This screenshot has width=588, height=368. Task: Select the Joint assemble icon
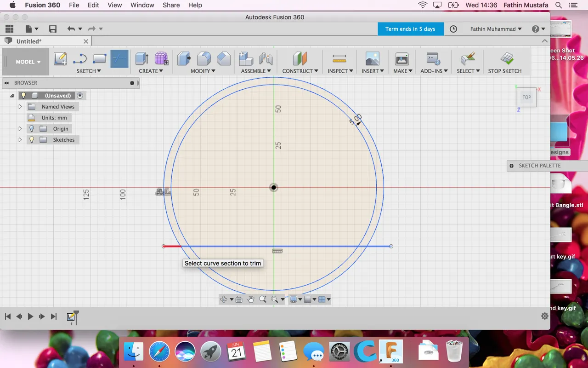click(266, 58)
